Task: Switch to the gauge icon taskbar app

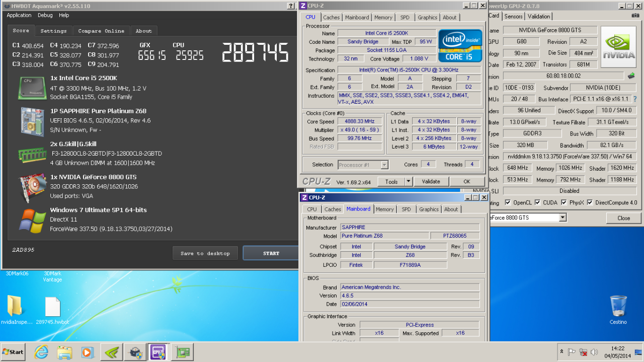Action: pos(135,352)
